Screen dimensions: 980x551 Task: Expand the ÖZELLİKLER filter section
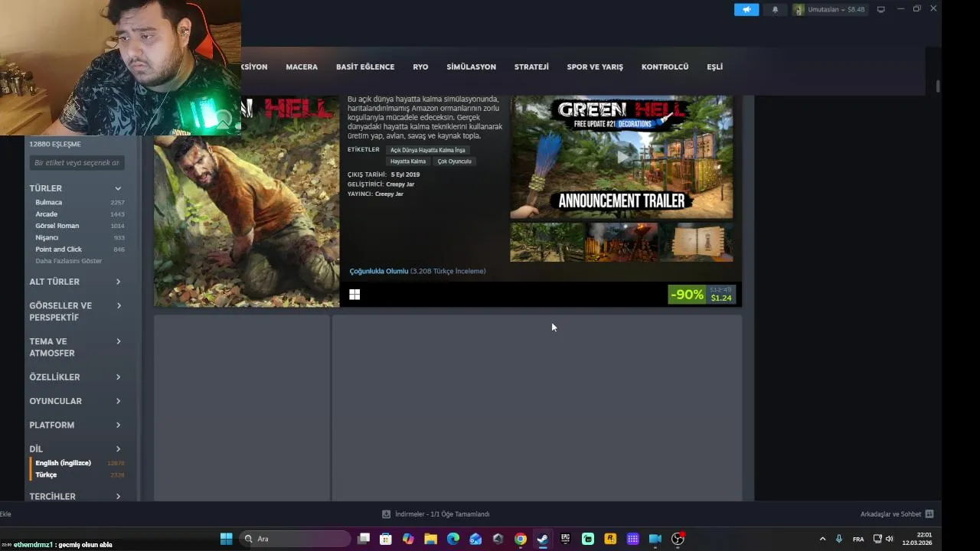tap(77, 377)
